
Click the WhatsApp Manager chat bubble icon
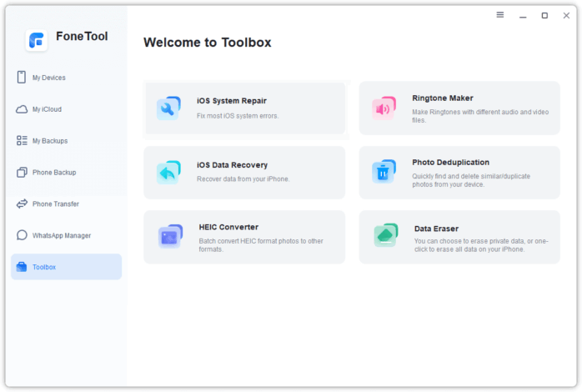[x=22, y=235]
